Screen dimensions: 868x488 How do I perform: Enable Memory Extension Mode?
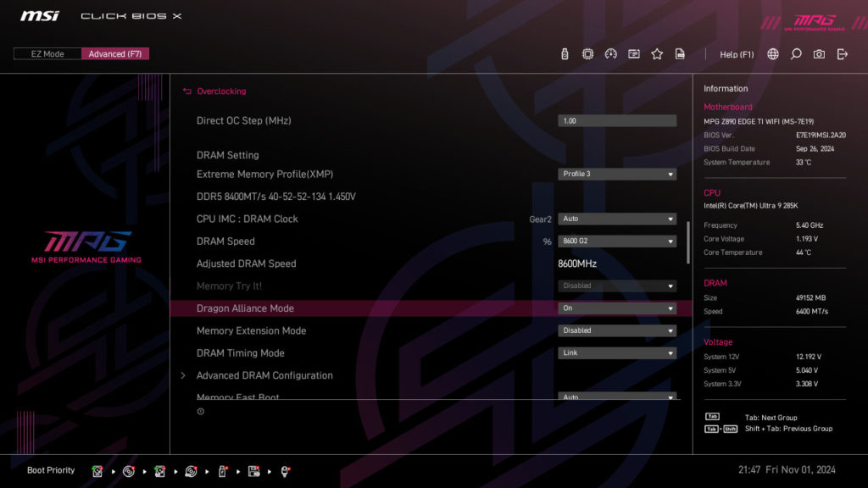tap(617, 330)
